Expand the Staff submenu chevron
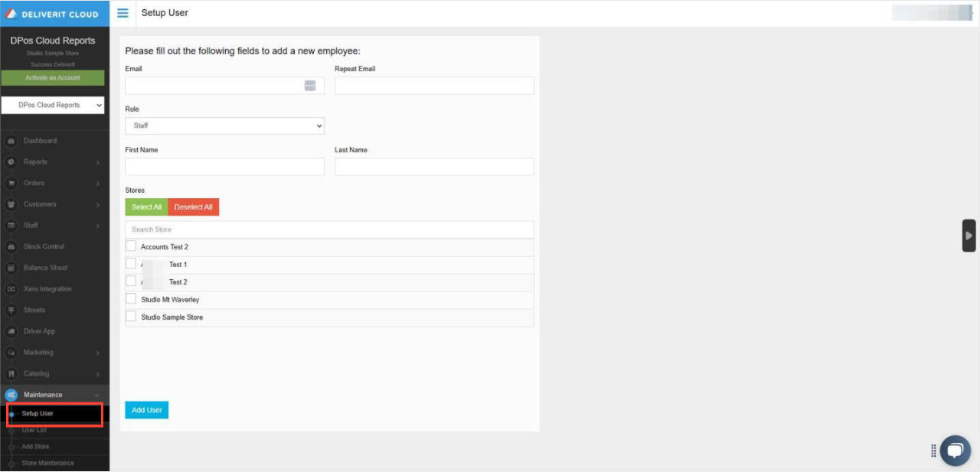Image resolution: width=980 pixels, height=472 pixels. [x=98, y=226]
